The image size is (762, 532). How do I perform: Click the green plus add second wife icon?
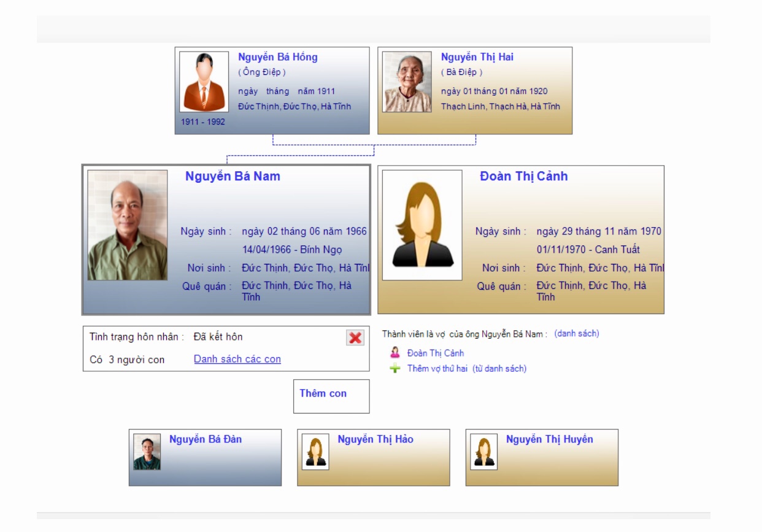click(x=395, y=369)
